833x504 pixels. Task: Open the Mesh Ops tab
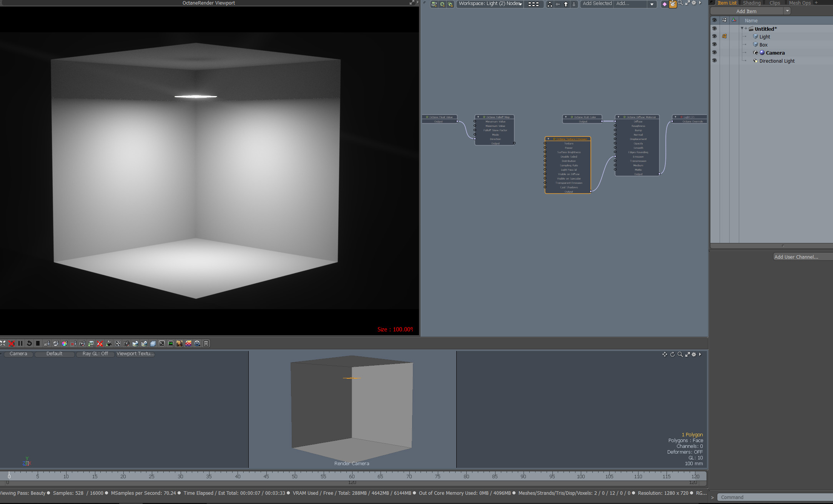[x=800, y=3]
